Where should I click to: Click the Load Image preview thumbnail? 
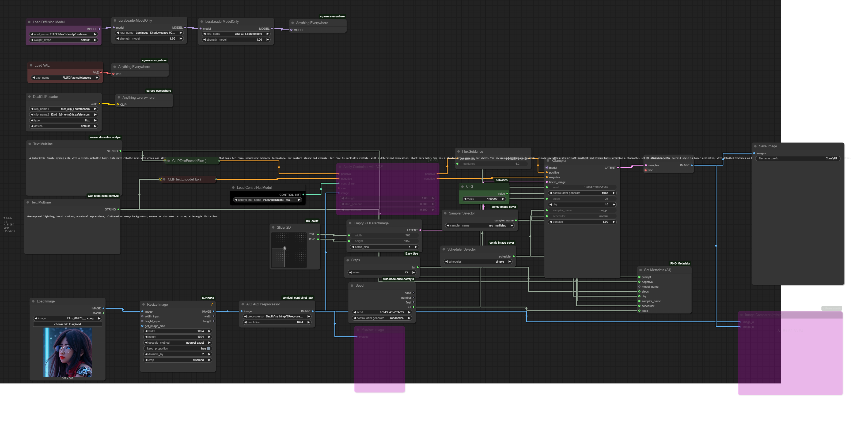click(67, 352)
